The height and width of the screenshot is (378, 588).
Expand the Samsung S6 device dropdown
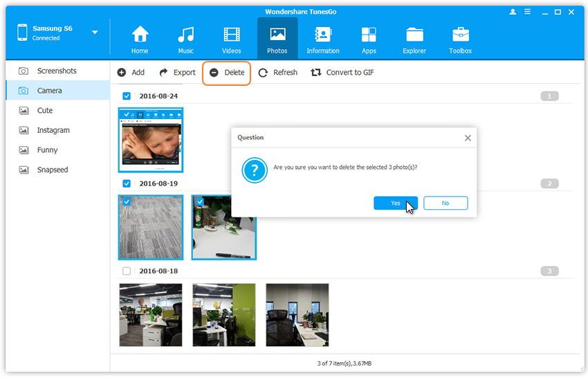click(95, 33)
